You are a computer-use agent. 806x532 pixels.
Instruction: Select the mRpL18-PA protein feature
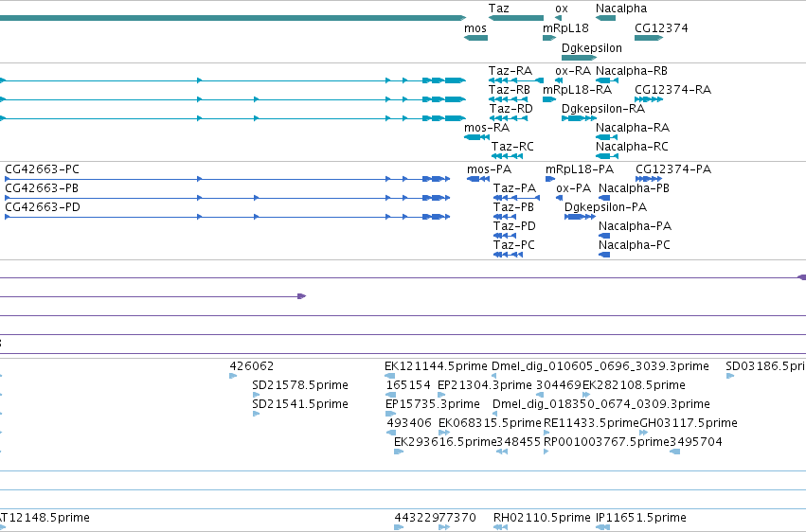point(550,179)
